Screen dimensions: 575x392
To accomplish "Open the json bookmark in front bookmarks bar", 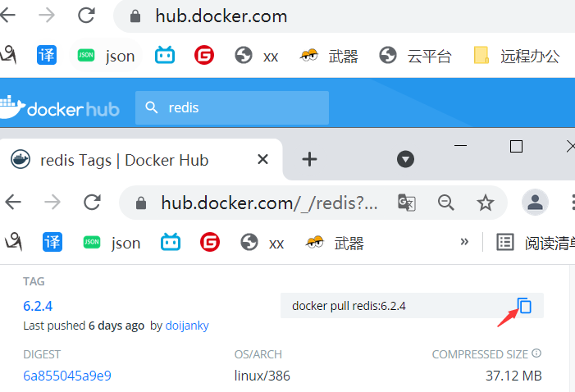I will pos(112,243).
